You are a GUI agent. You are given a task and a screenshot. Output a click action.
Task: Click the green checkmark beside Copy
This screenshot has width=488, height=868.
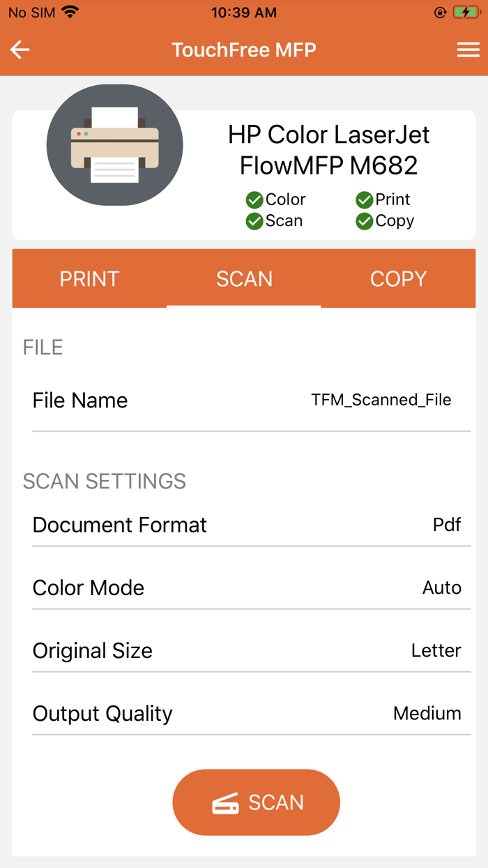point(364,220)
